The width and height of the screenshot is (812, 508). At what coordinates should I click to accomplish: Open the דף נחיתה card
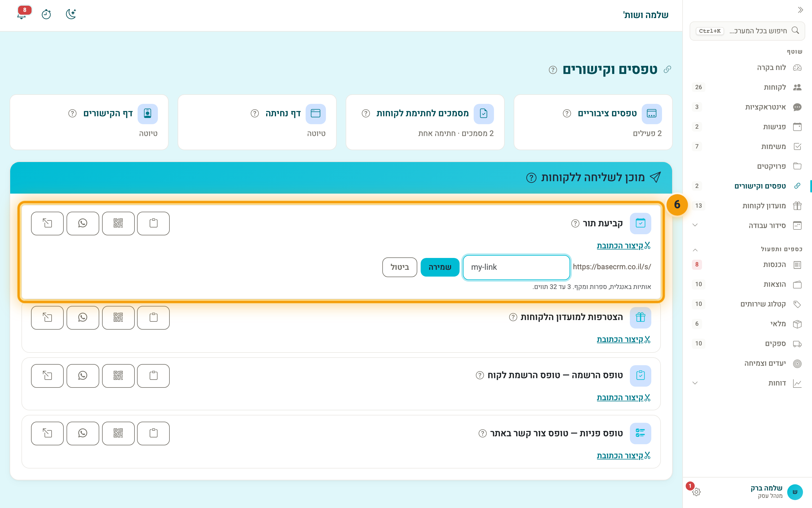click(257, 122)
